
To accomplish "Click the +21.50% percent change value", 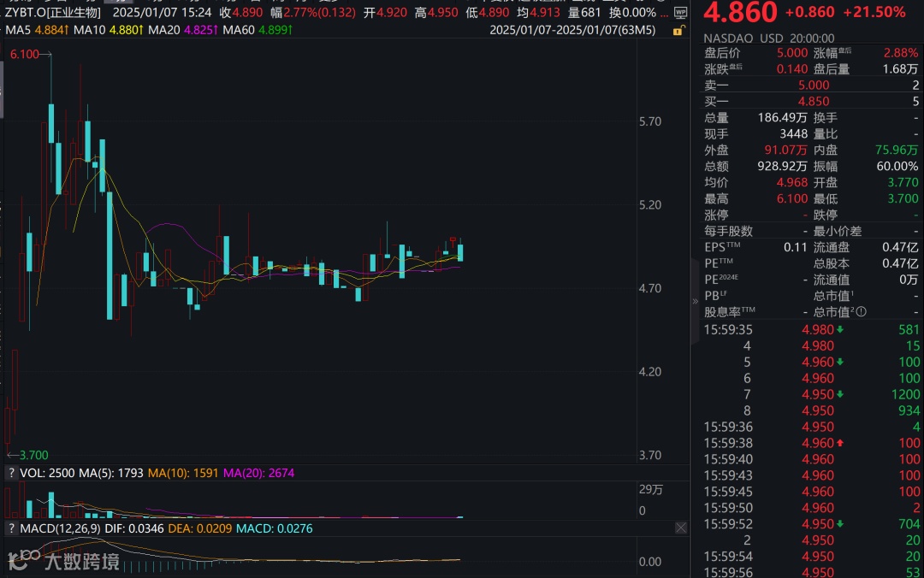I will [874, 12].
